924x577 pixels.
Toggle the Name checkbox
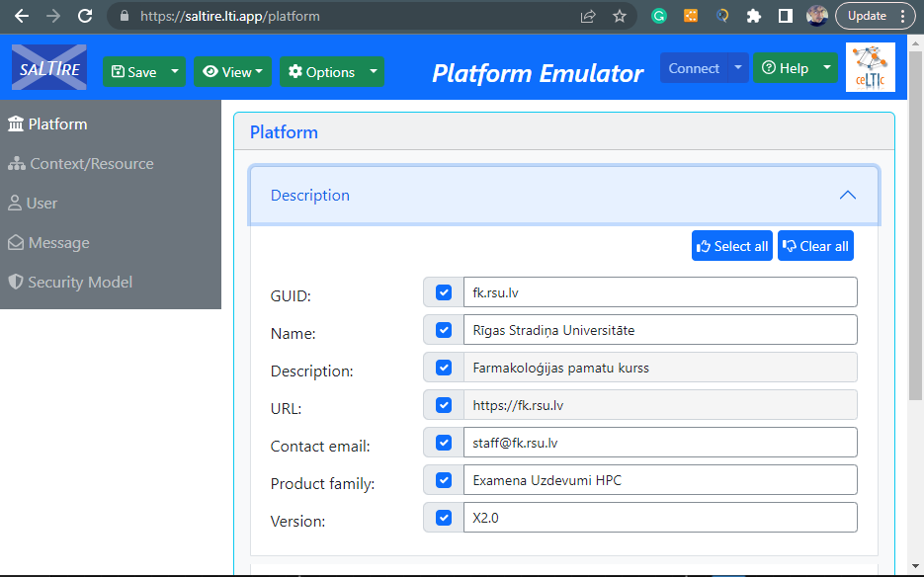444,330
